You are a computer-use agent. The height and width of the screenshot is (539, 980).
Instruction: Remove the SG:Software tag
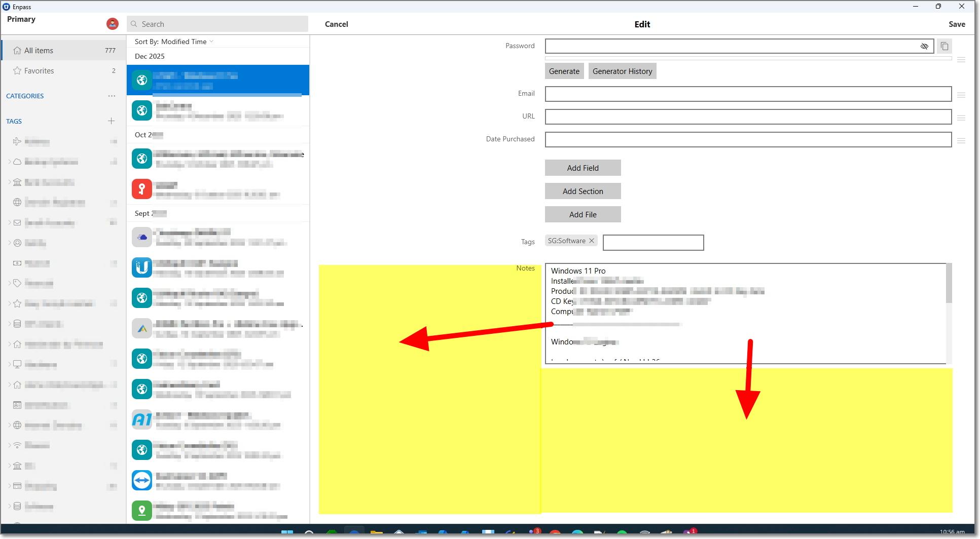tap(591, 241)
